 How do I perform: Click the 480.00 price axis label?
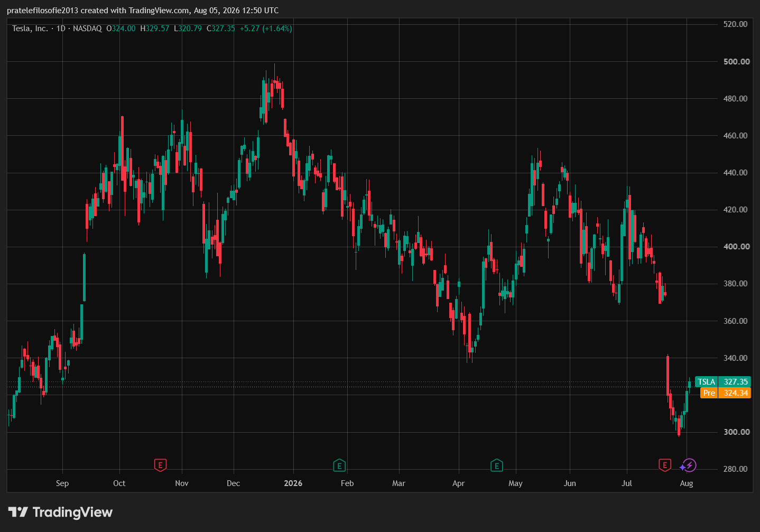736,98
